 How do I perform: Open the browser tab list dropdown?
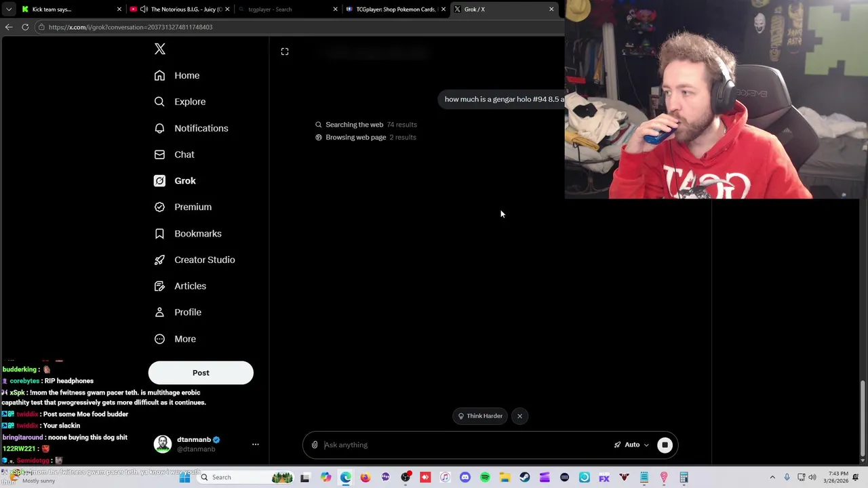9,9
